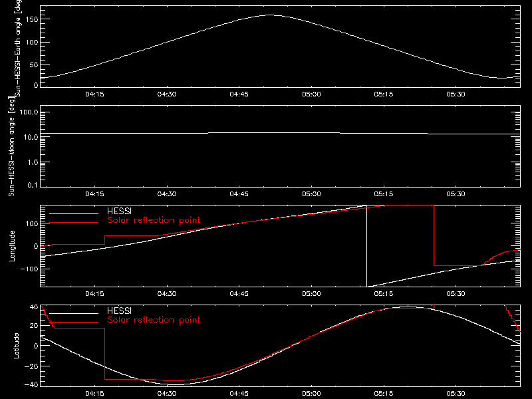Screen dimensions: 532x399
Task: Click 04:15 time label under Latitude plot
Action: 94,394
